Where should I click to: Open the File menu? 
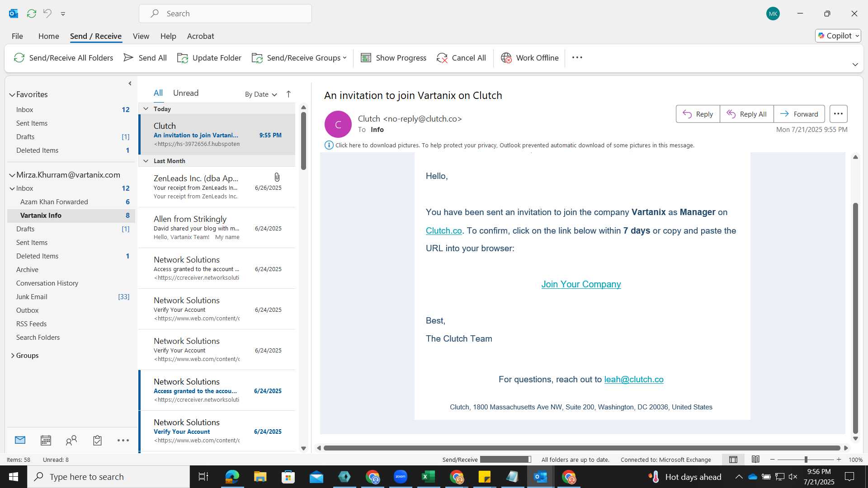coord(17,36)
